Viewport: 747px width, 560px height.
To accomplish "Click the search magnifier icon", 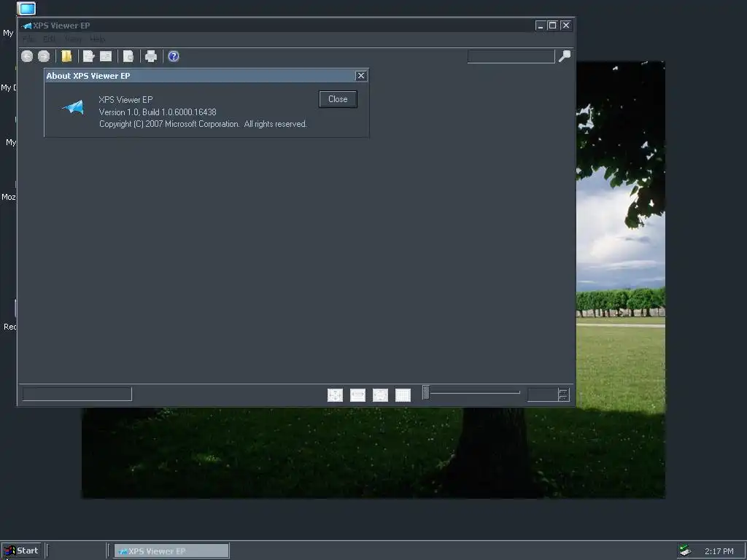I will 565,56.
